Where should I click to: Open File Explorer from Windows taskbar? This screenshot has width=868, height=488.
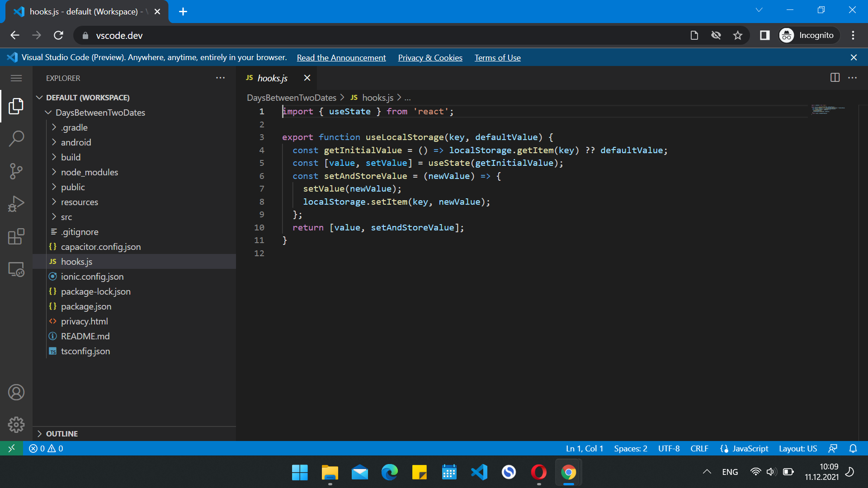[x=330, y=473]
